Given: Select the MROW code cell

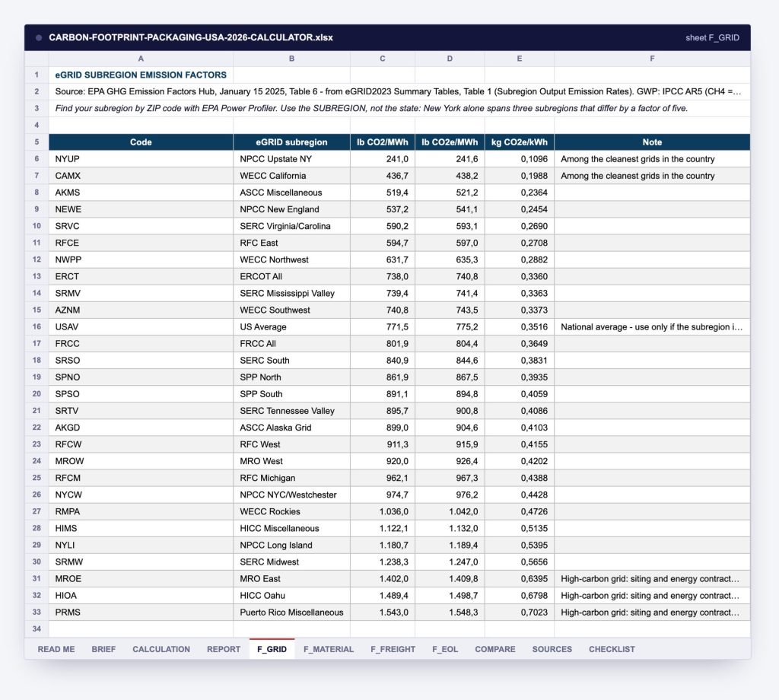Looking at the screenshot, I should [x=141, y=461].
